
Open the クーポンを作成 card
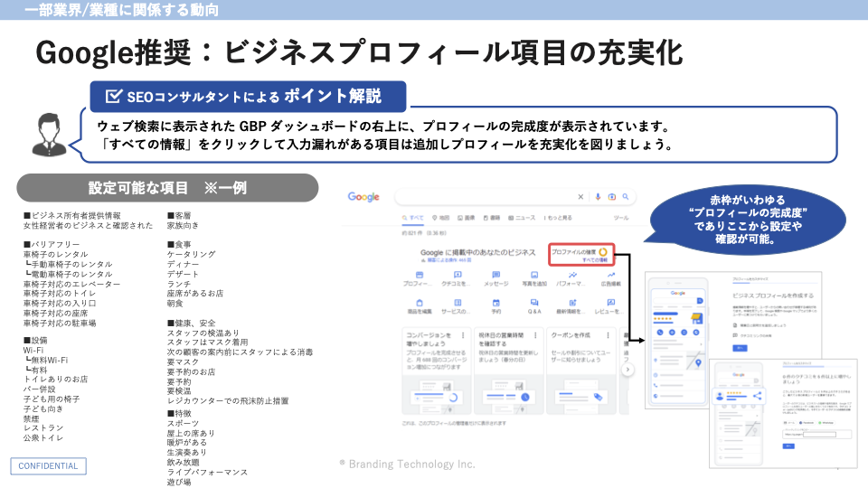(x=581, y=371)
